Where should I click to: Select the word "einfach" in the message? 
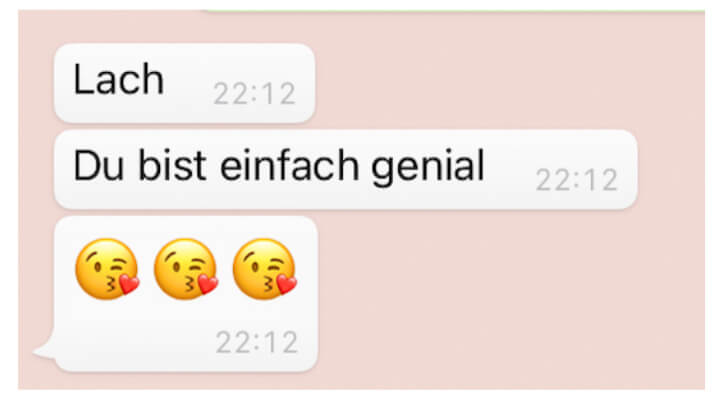click(x=289, y=165)
